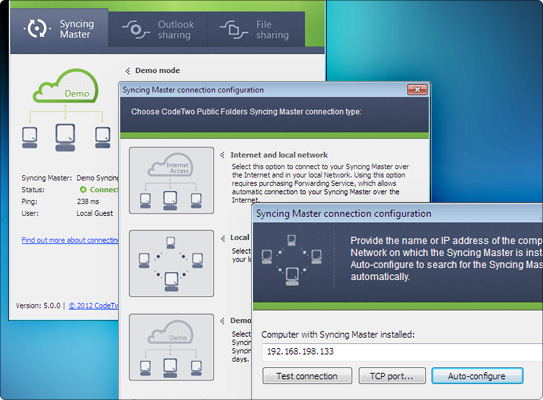Click the green Connected status indicator

tap(83, 189)
